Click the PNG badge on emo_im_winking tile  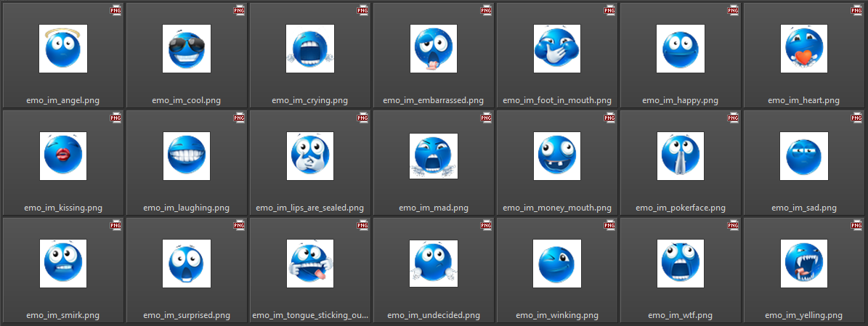pyautogui.click(x=609, y=224)
